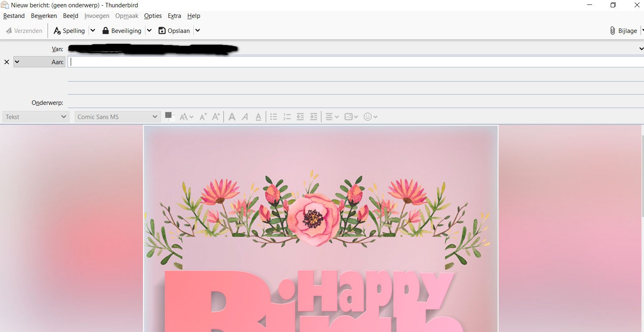Apply a bulleted list
The width and height of the screenshot is (644, 332).
tap(274, 117)
